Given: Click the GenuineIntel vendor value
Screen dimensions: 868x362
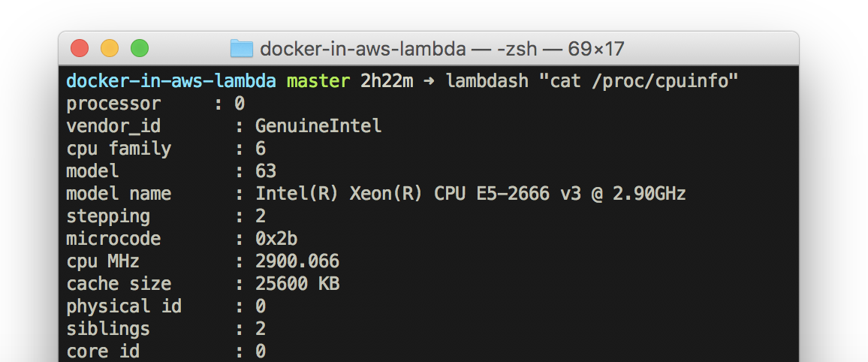Looking at the screenshot, I should (x=318, y=126).
